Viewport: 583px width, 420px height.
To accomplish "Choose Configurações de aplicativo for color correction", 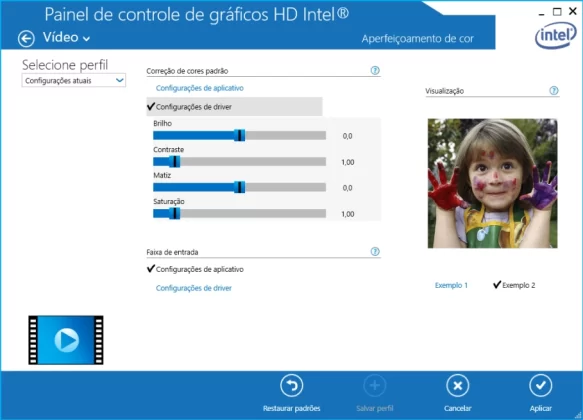I will (x=200, y=88).
